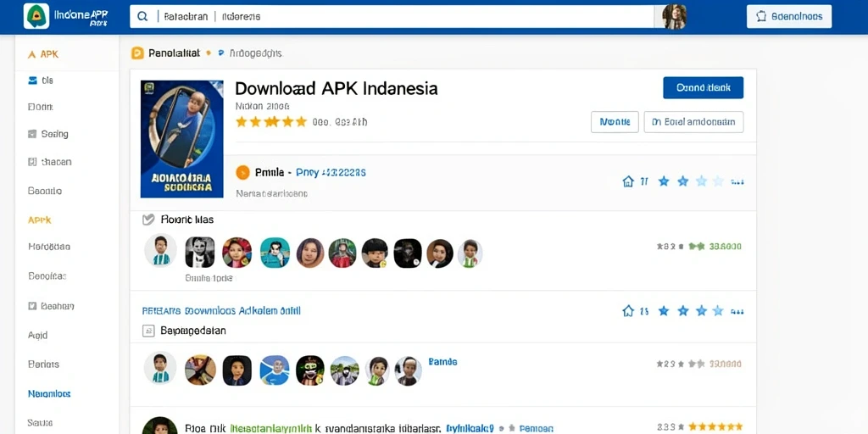This screenshot has width=868, height=434.
Task: Select orange APrK sidebar item
Action: pos(39,220)
